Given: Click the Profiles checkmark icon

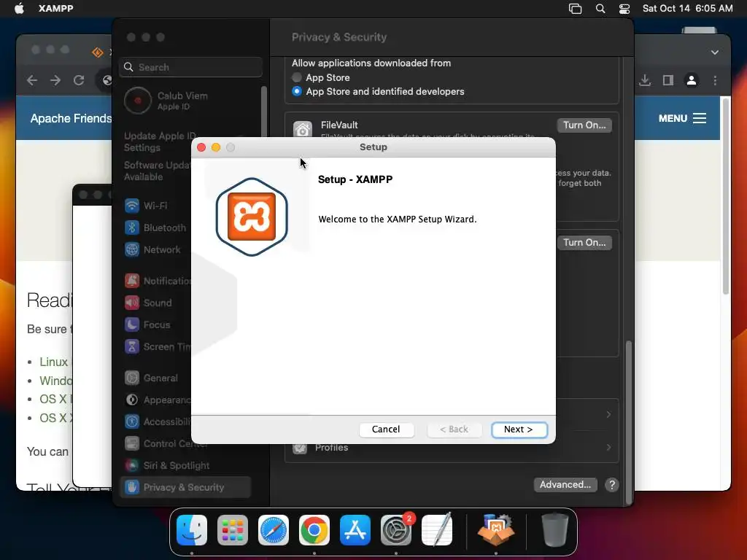Looking at the screenshot, I should point(300,448).
